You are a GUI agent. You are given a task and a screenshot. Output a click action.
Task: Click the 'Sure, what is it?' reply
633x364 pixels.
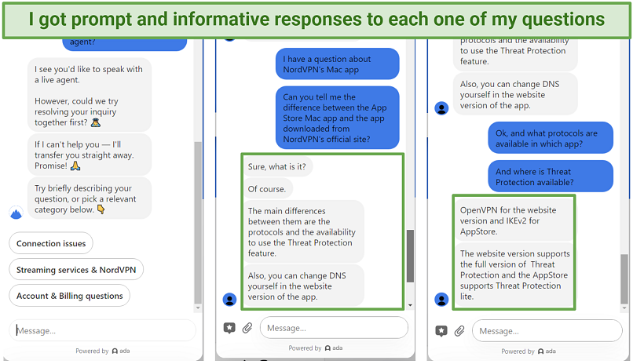pyautogui.click(x=277, y=166)
